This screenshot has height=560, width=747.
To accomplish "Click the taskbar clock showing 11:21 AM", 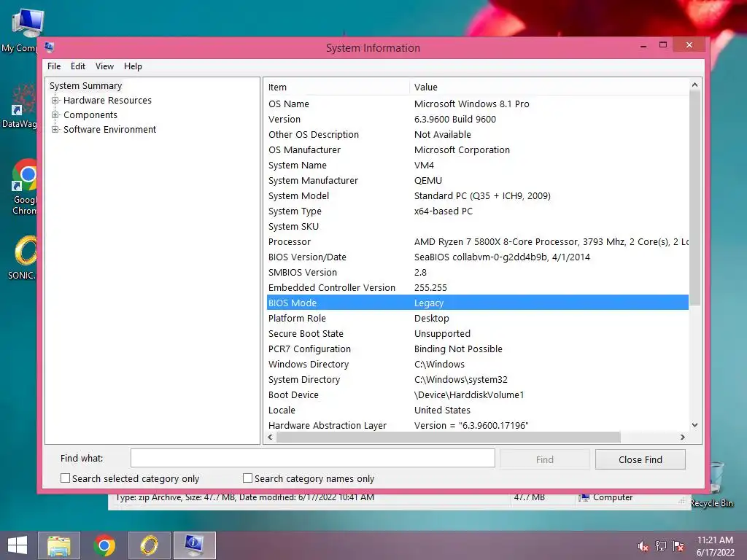I will coord(715,545).
